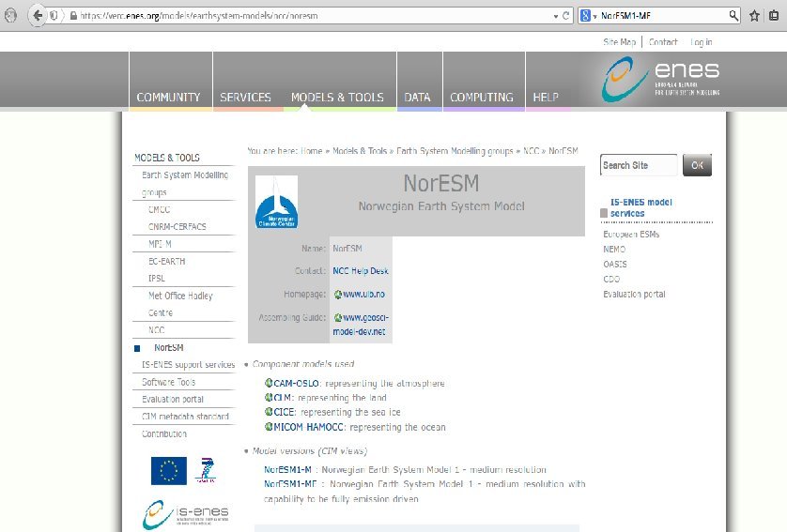This screenshot has width=787, height=532.
Task: Click the magnifier in browser search box
Action: (733, 16)
